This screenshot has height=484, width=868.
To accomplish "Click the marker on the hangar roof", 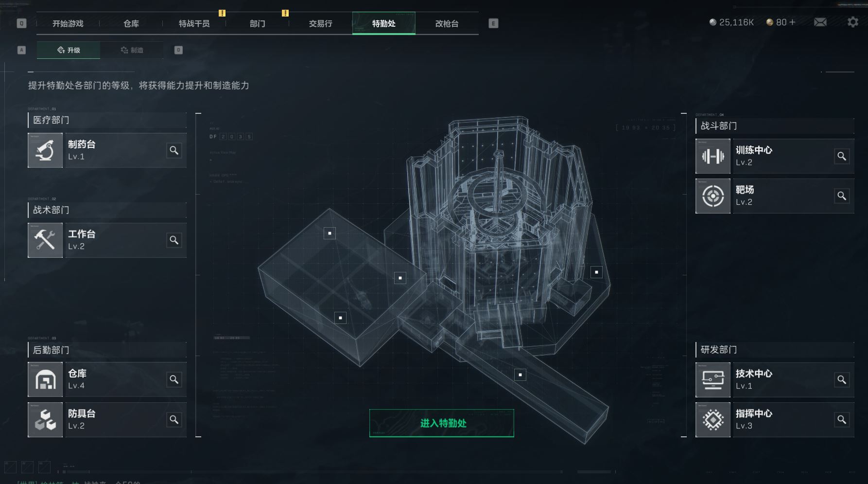I will pyautogui.click(x=330, y=233).
